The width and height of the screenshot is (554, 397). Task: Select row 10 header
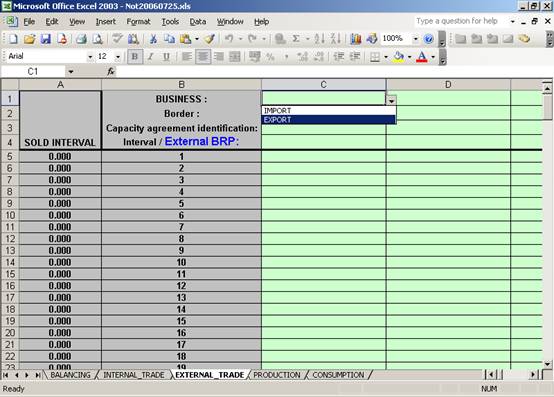tap(10, 215)
